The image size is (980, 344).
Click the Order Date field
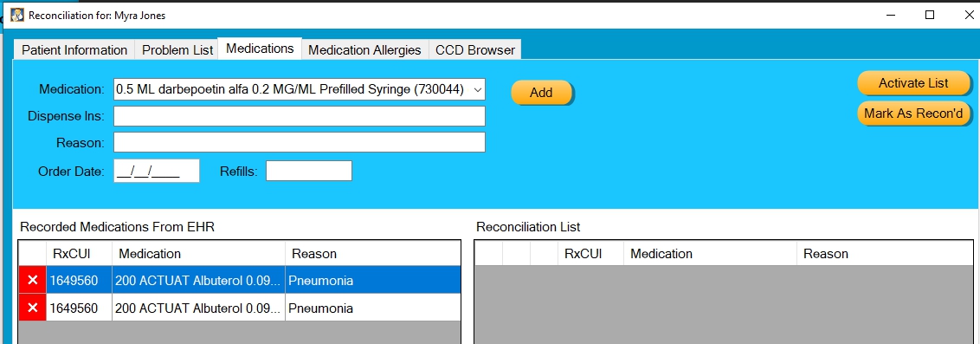(x=156, y=171)
